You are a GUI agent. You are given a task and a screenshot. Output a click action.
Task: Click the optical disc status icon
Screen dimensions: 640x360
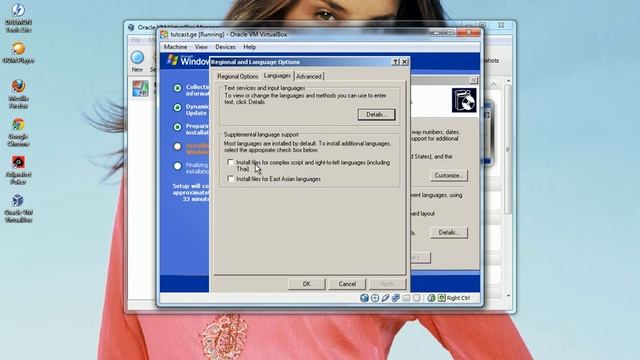[x=375, y=298]
